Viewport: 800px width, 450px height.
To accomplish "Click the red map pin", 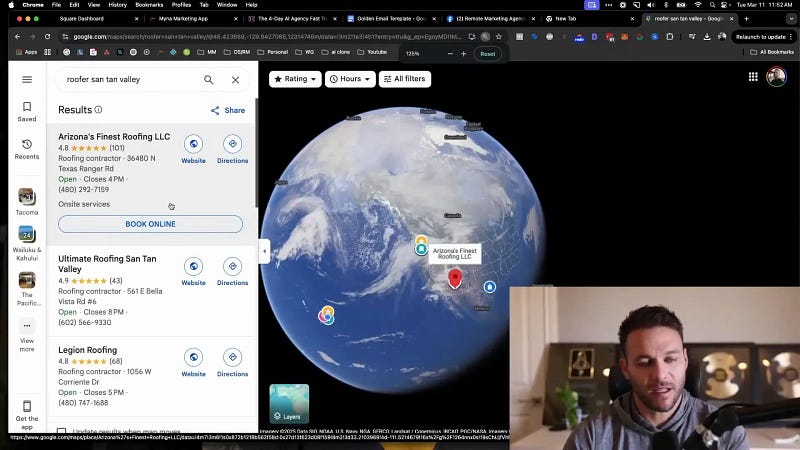I will click(455, 279).
